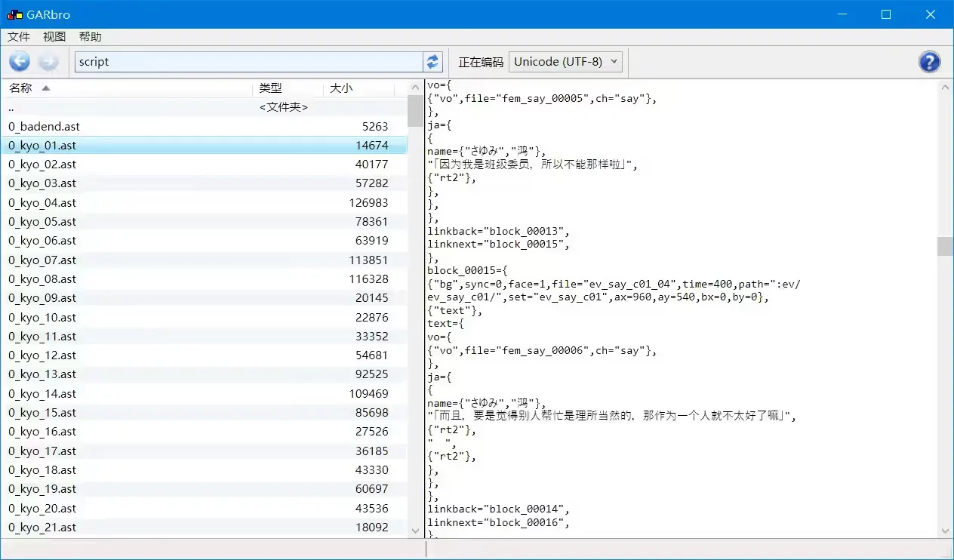
Task: Click the preview pane scroll down arrow
Action: 945,531
